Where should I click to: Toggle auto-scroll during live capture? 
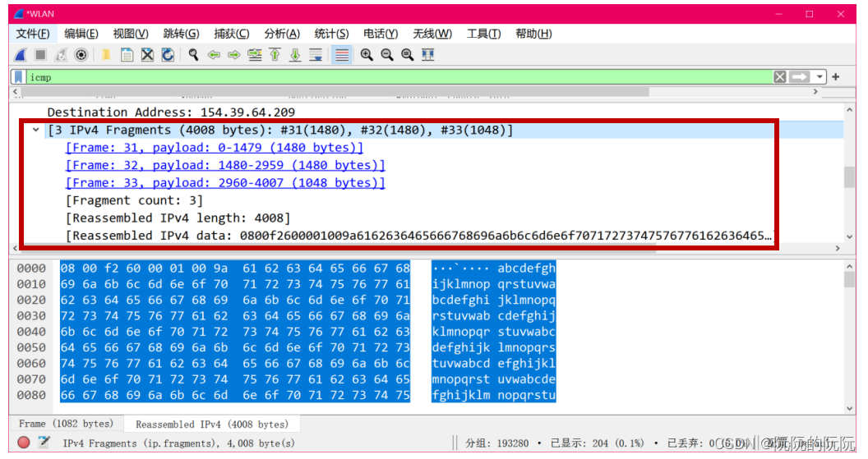(316, 55)
